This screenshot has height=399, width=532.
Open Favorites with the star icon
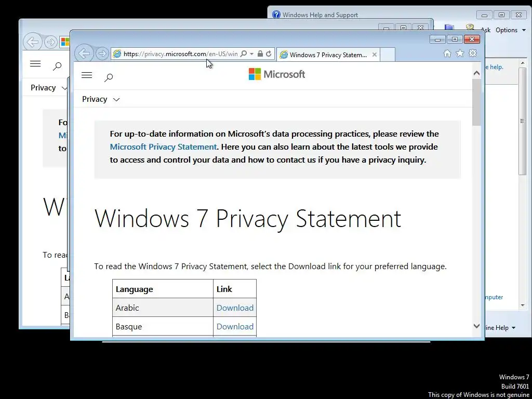(x=460, y=54)
